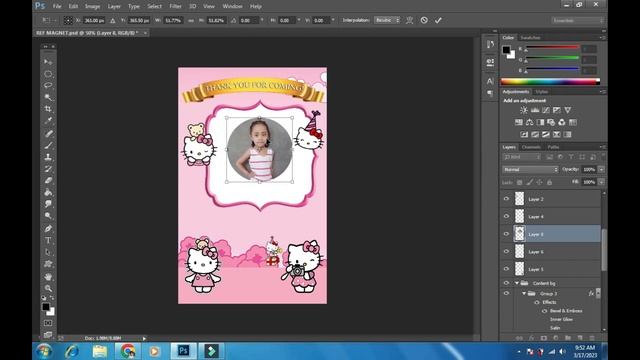The height and width of the screenshot is (360, 640).
Task: Open the layer Kind filter dropdown
Action: click(522, 157)
